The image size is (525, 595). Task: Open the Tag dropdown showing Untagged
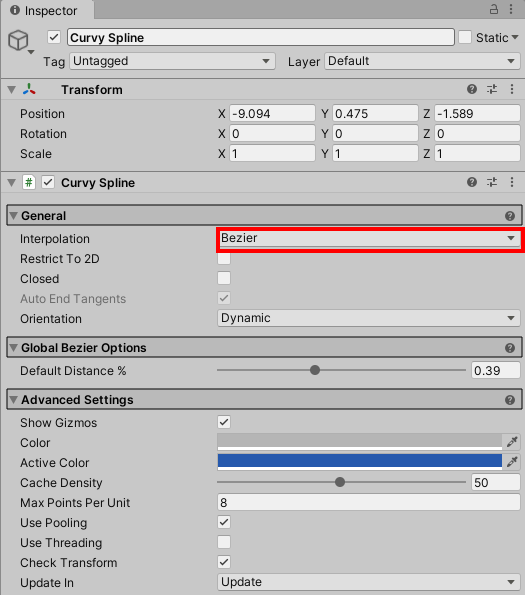coord(172,61)
